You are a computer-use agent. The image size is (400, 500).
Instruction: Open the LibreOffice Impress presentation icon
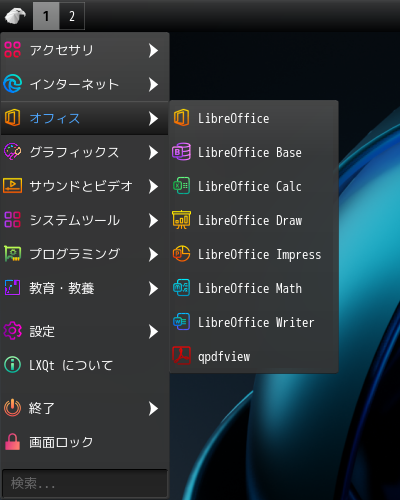click(181, 254)
